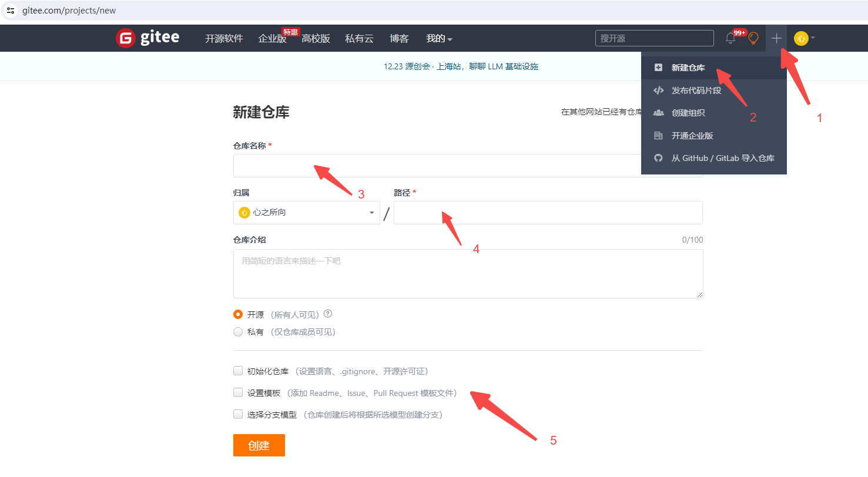Open 私有云 in the navbar

pyautogui.click(x=360, y=39)
